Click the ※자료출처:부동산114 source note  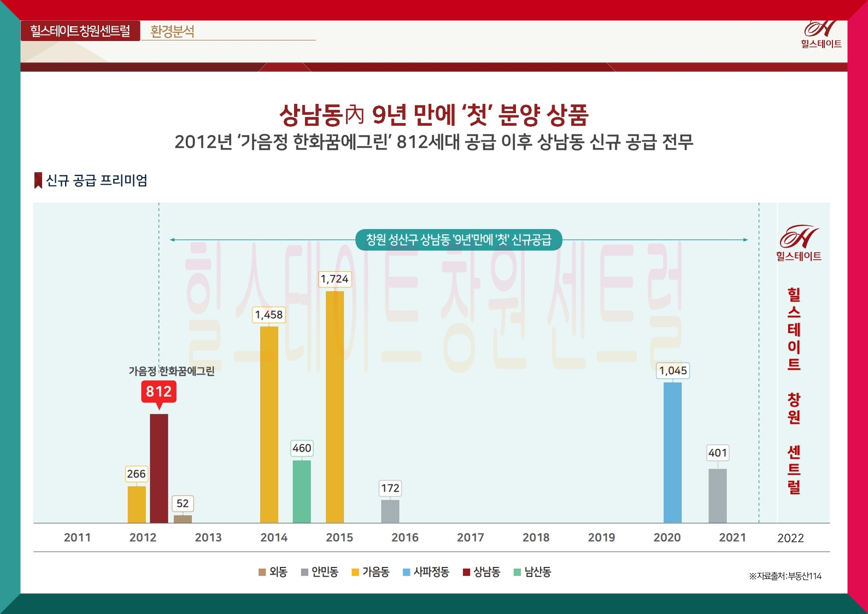click(x=785, y=576)
